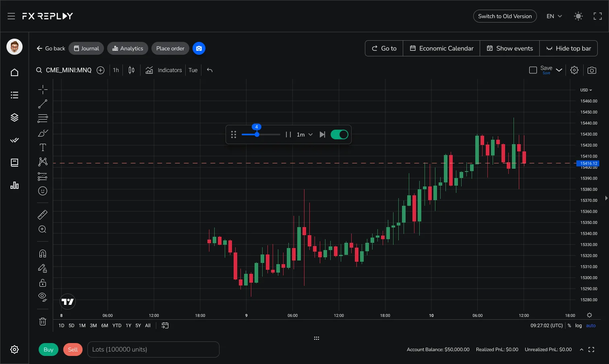Viewport: 609px width, 364px height.
Task: Toggle magnet mode for drawings
Action: point(43,253)
